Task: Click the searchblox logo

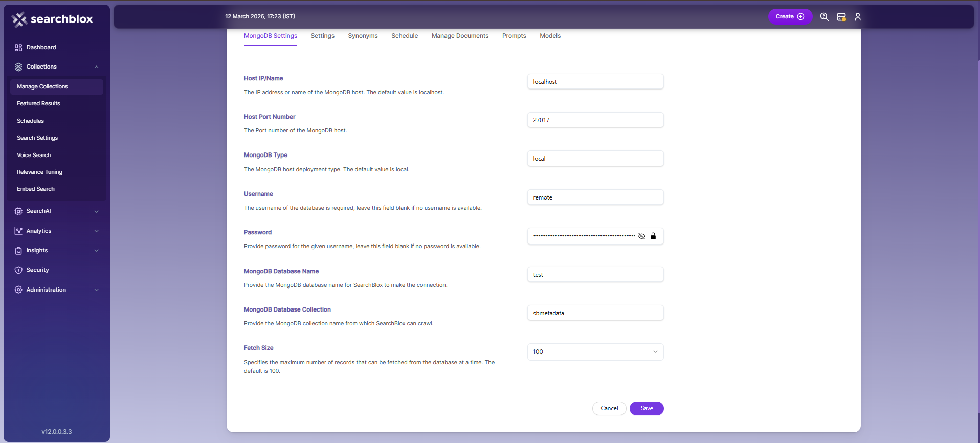Action: (52, 19)
